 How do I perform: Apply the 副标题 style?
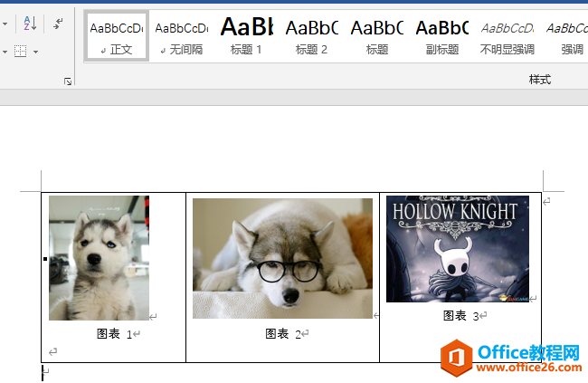[x=442, y=36]
